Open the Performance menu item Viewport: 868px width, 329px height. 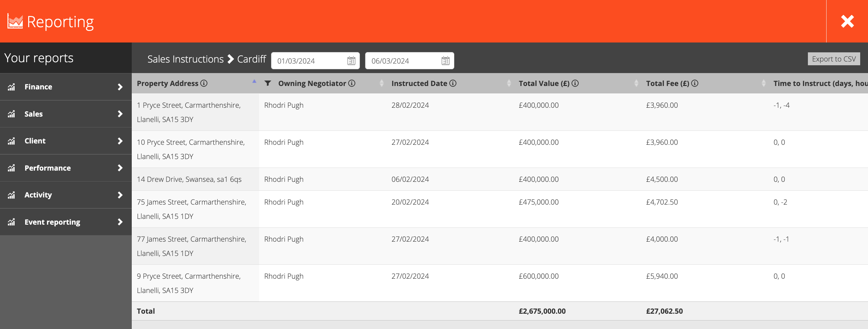click(x=66, y=168)
